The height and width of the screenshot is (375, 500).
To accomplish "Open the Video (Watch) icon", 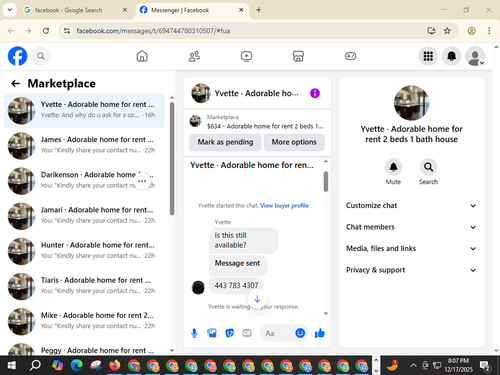I will coord(246,56).
